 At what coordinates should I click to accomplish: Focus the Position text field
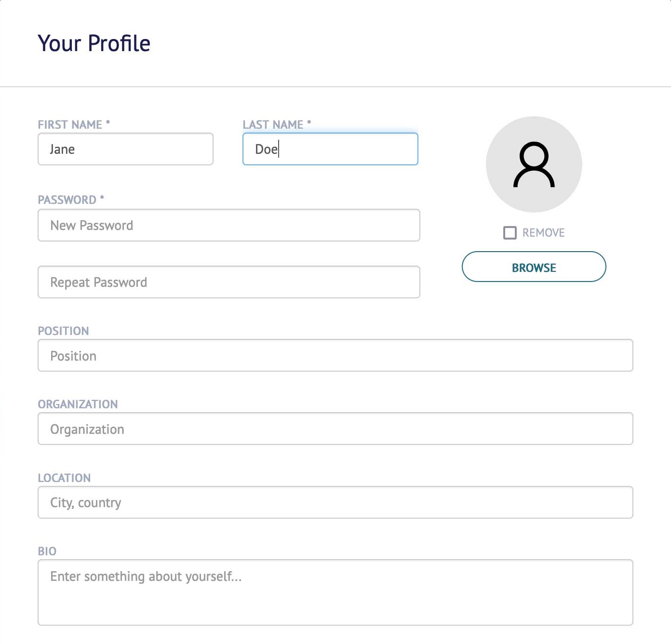point(335,355)
